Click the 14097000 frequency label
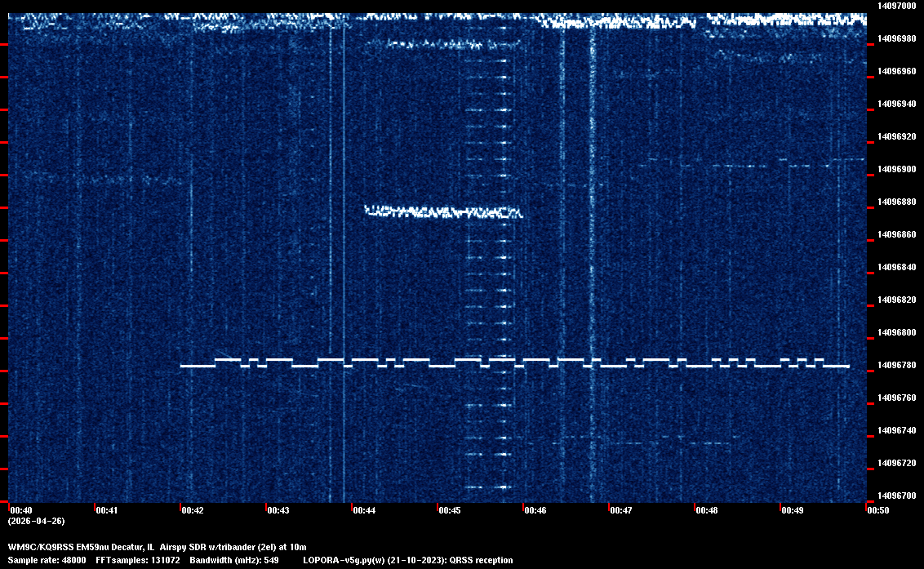The height and width of the screenshot is (569, 924). [895, 6]
